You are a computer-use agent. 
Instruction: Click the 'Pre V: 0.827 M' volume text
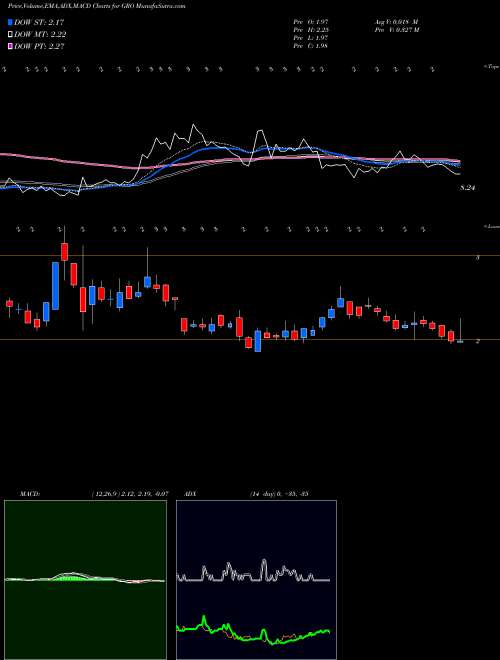(396, 30)
